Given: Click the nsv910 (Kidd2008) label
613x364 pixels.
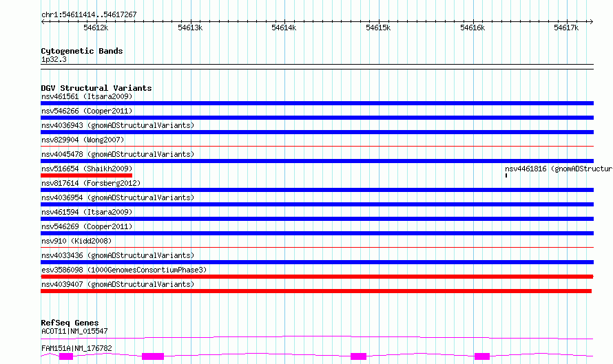Looking at the screenshot, I should (x=76, y=241).
